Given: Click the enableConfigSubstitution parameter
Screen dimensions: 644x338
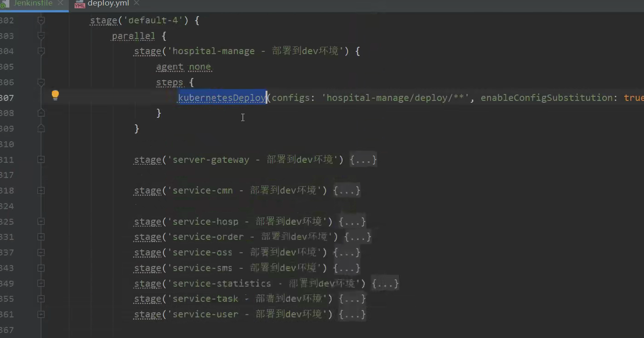Looking at the screenshot, I should coord(546,98).
